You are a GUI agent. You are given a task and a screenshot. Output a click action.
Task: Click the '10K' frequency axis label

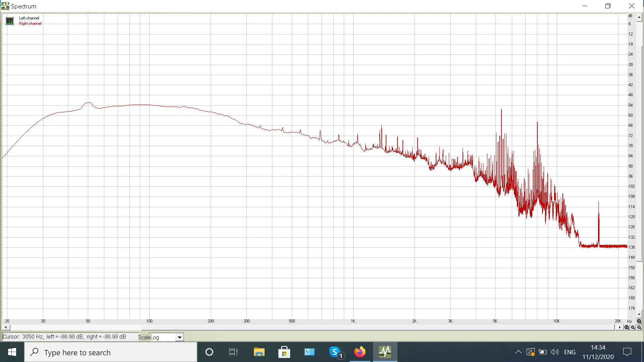pos(556,321)
